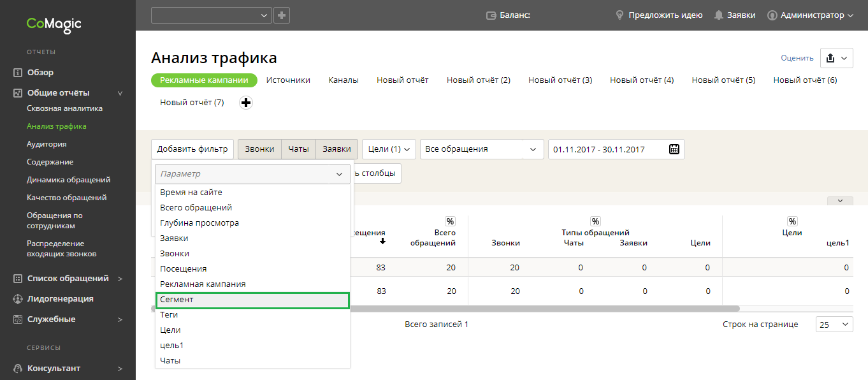
Task: Toggle the Чаты filter button
Action: click(298, 149)
